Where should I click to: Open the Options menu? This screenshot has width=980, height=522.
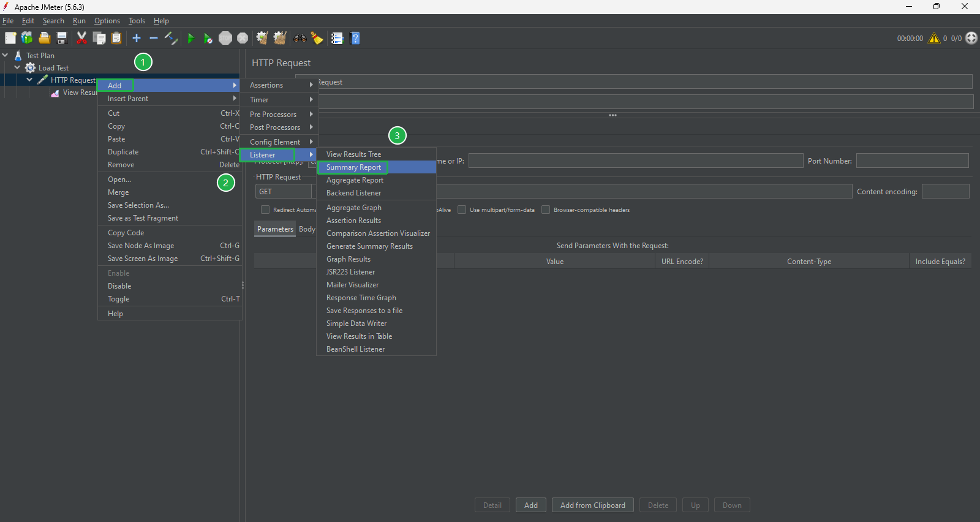[107, 21]
